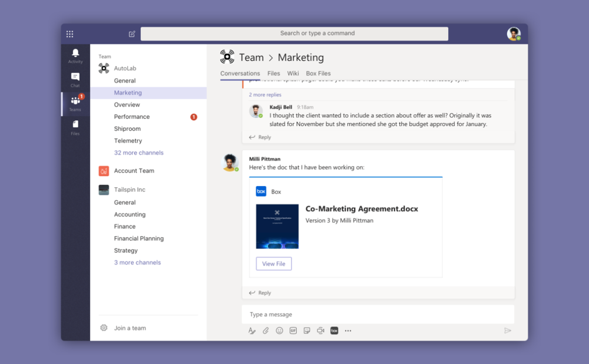
Task: Select the Performance channel
Action: pos(132,117)
